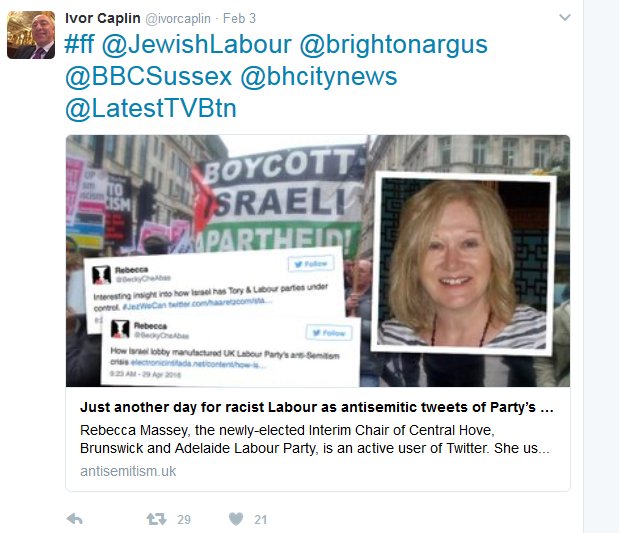This screenshot has height=533, width=619.
Task: Open the article card preview image
Action: 318,261
